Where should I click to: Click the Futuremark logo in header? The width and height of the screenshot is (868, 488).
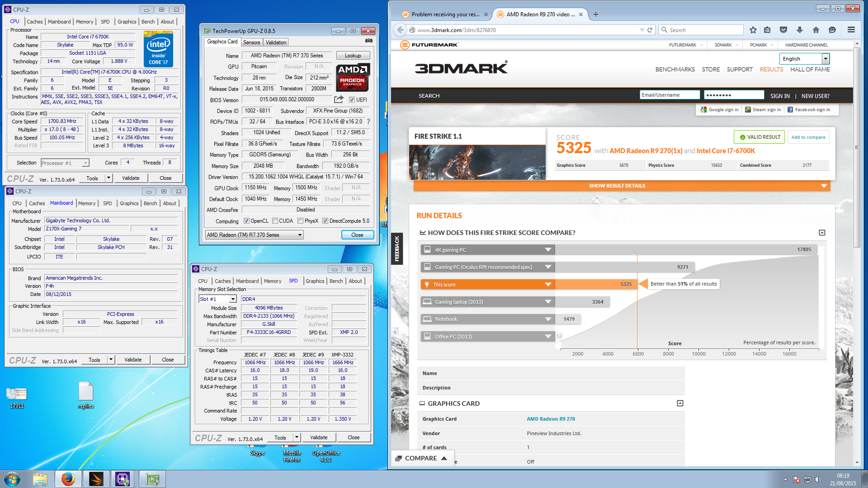click(x=429, y=45)
